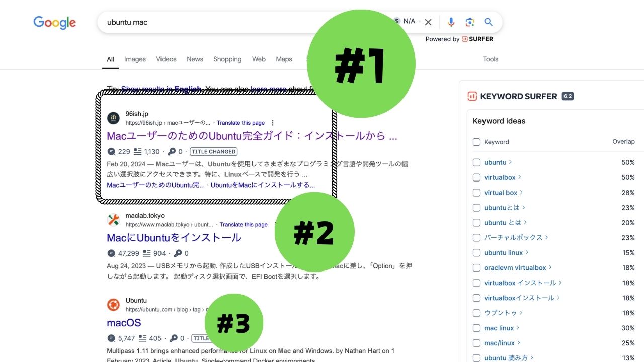Viewport: 644px width, 362px height.
Task: Check the box for oraclevm virtualbox
Action: coord(476,268)
